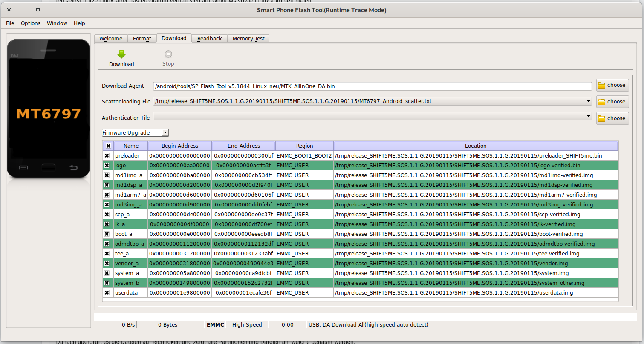Click the phone's back arrow icon
The image size is (644, 344).
(73, 168)
